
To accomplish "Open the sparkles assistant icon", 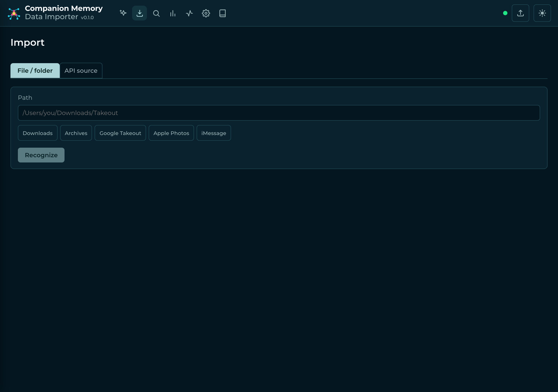I will pos(123,13).
